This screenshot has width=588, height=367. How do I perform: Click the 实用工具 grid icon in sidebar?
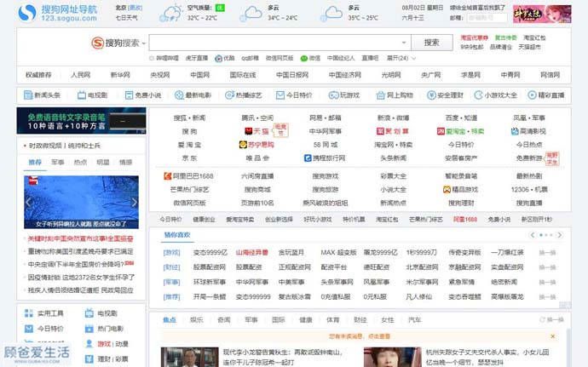(x=28, y=313)
